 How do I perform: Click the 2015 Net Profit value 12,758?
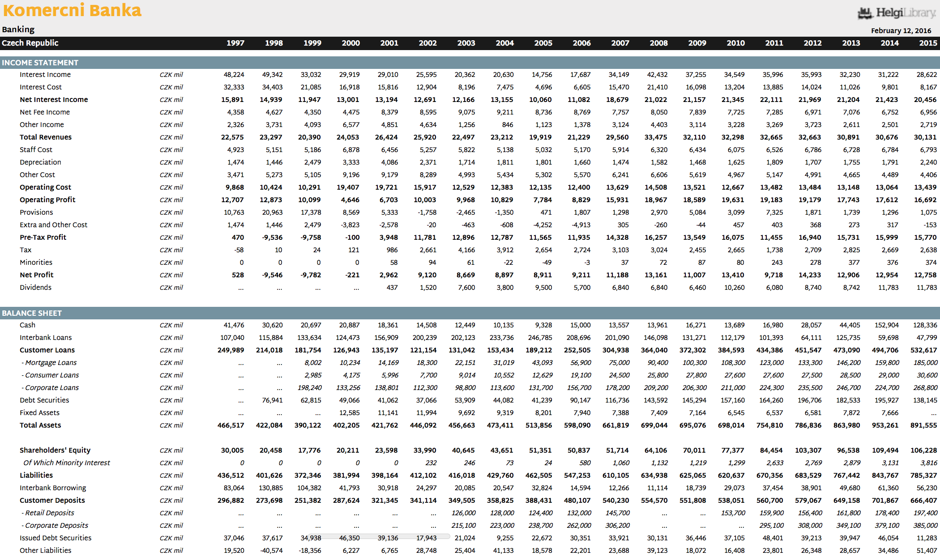pos(925,275)
